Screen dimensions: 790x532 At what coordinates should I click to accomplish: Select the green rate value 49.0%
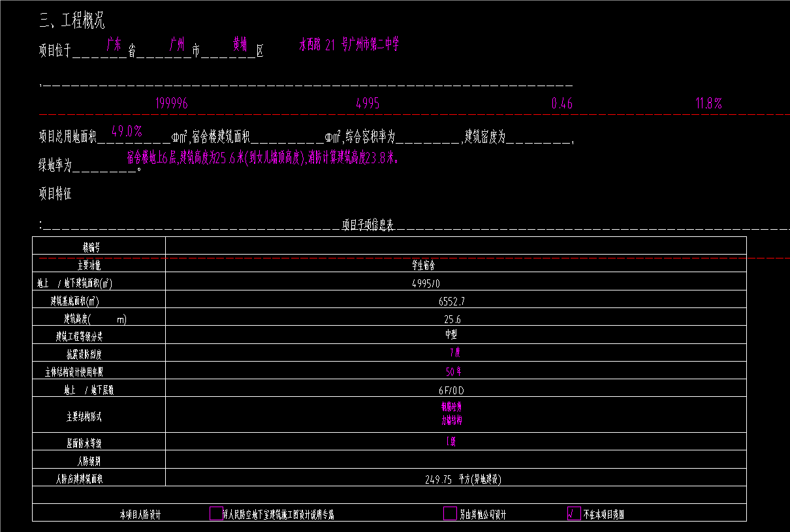pyautogui.click(x=127, y=131)
